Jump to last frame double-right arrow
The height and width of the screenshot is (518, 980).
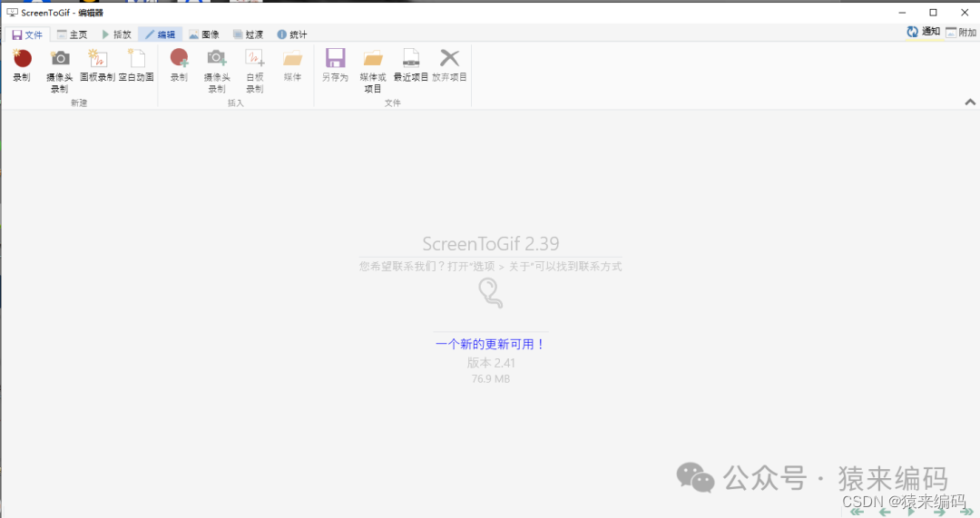967,513
